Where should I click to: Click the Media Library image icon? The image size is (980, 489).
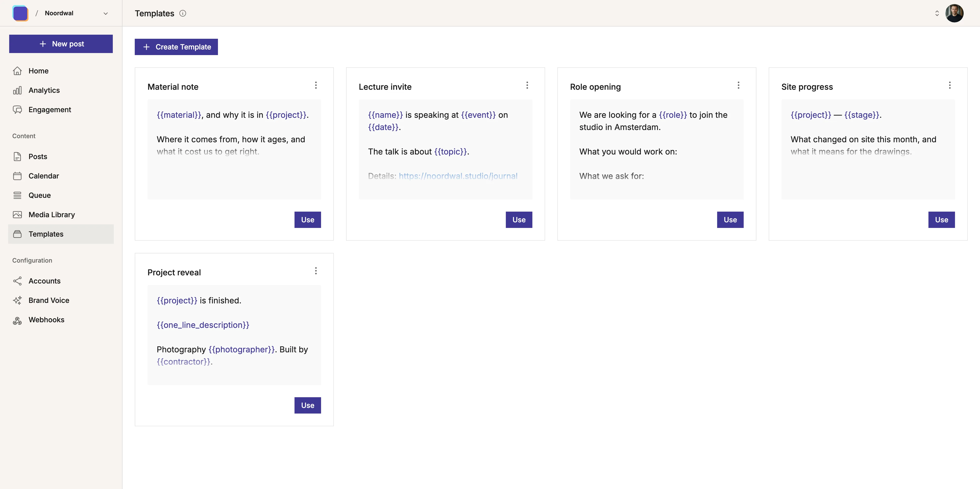tap(18, 215)
